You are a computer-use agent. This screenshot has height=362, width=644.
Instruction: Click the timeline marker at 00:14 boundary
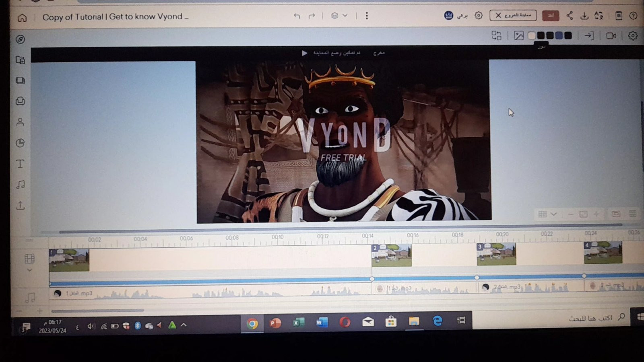pos(372,279)
